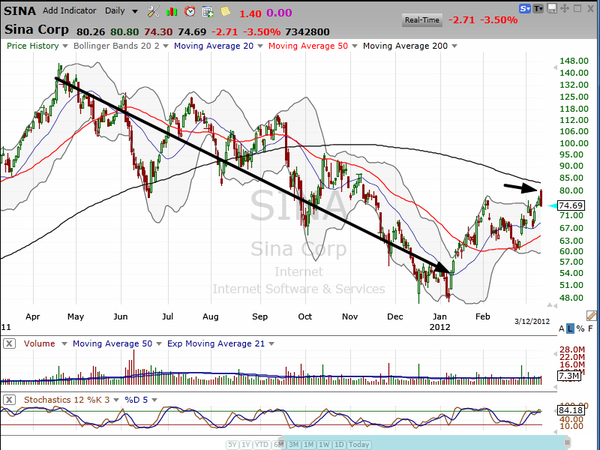Open the chart settings wrench-and-screwdriver tool

(x=153, y=11)
